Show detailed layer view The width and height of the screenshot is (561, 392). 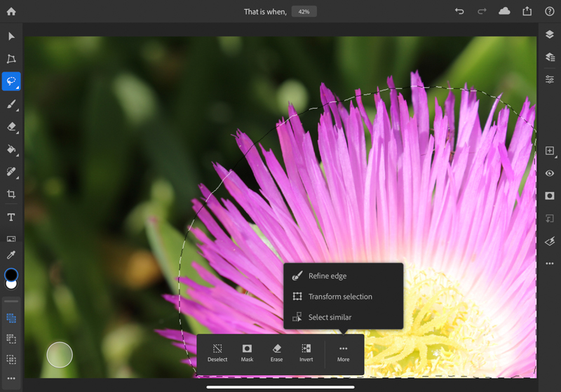point(550,57)
